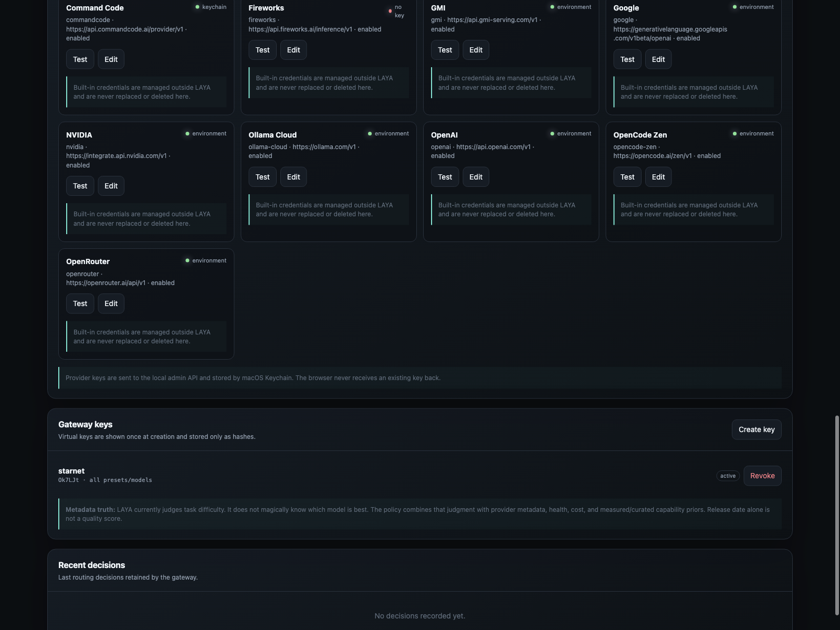The width and height of the screenshot is (840, 630).
Task: Create a new gateway key
Action: tap(757, 429)
